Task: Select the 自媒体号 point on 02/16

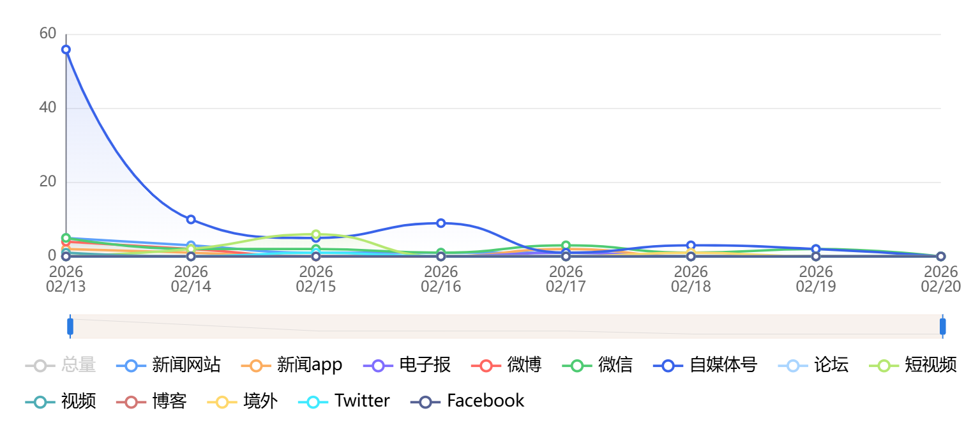Action: pos(441,223)
